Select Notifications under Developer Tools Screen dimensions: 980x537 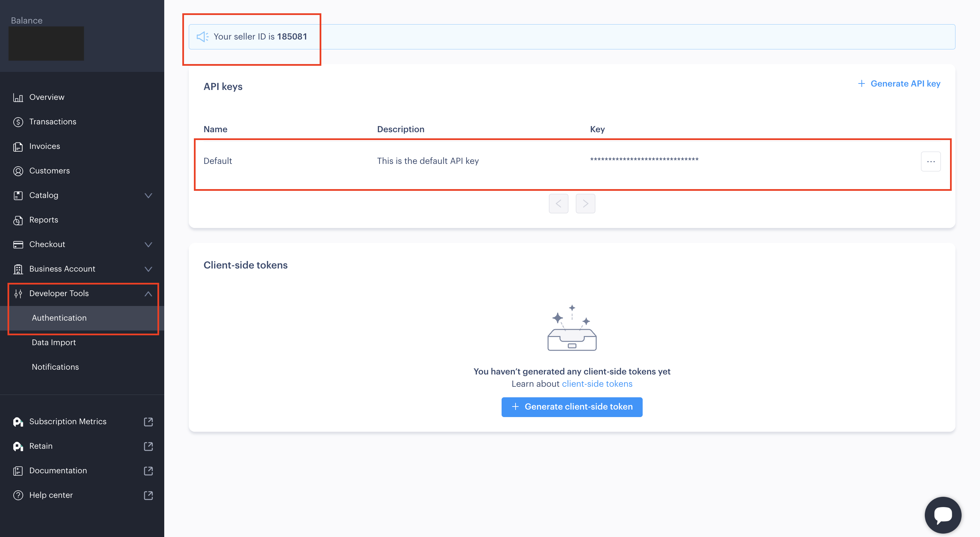point(55,367)
